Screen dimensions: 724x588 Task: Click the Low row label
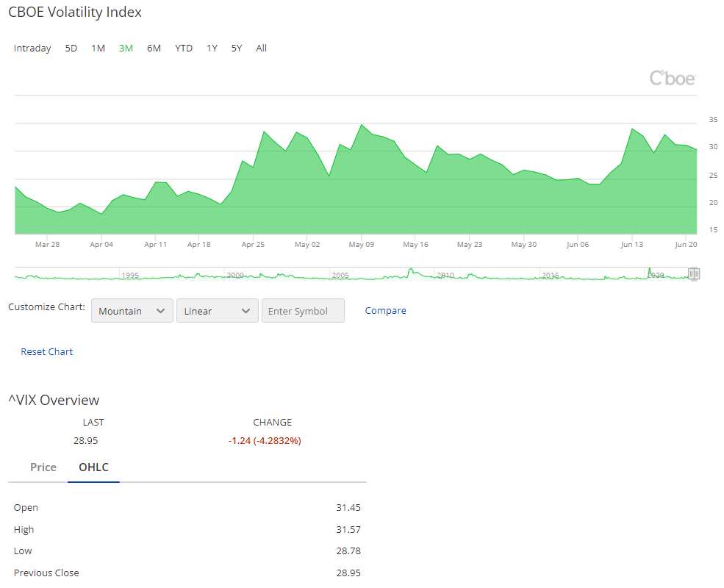click(23, 551)
